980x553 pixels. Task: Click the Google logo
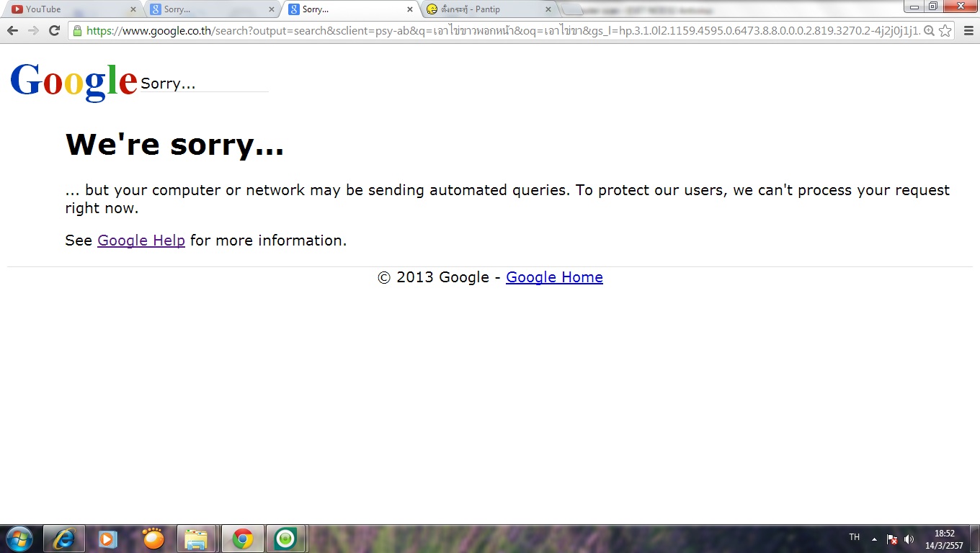pos(73,79)
